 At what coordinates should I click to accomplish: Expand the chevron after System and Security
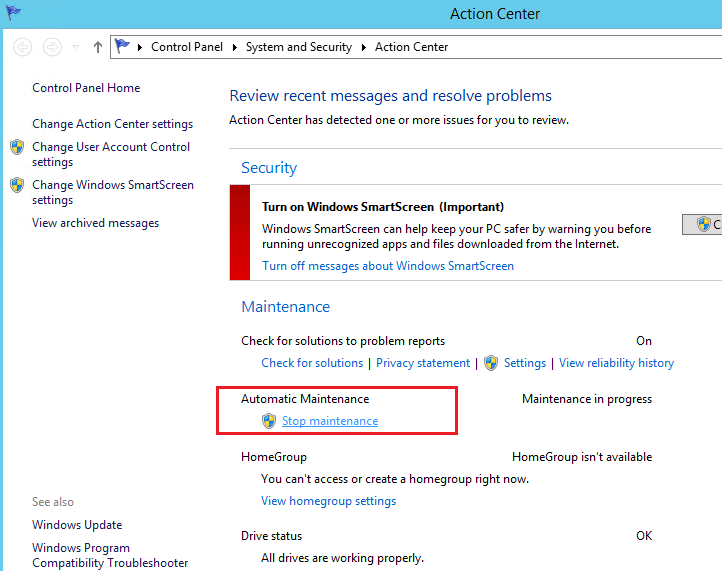tap(364, 47)
